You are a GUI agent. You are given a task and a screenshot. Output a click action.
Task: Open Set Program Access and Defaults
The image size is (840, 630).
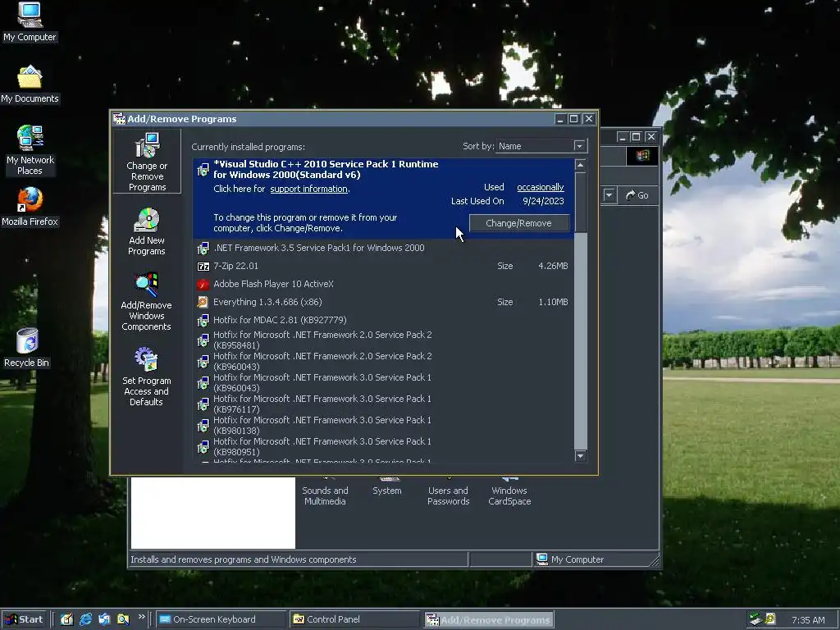click(146, 377)
